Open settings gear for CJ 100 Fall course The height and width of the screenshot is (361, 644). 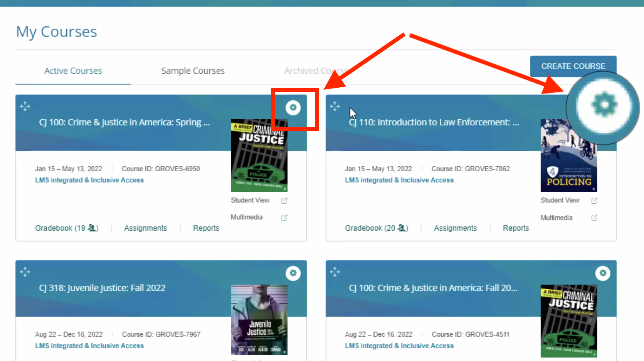[603, 273]
